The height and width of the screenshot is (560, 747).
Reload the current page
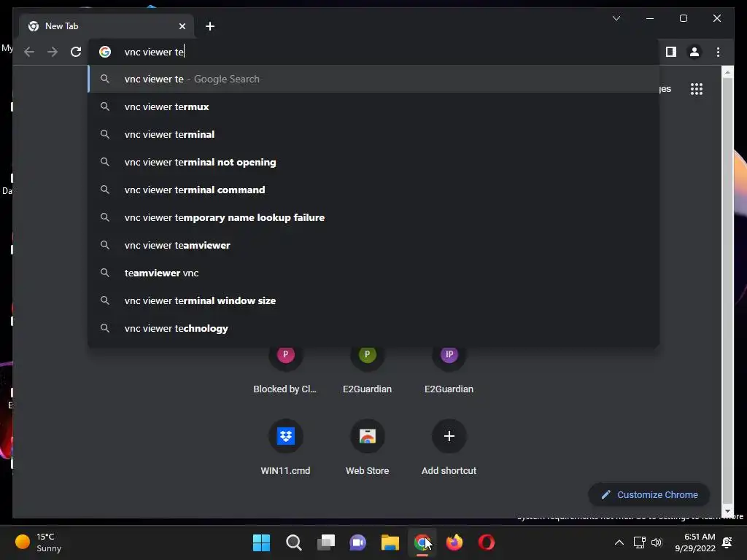[x=76, y=52]
